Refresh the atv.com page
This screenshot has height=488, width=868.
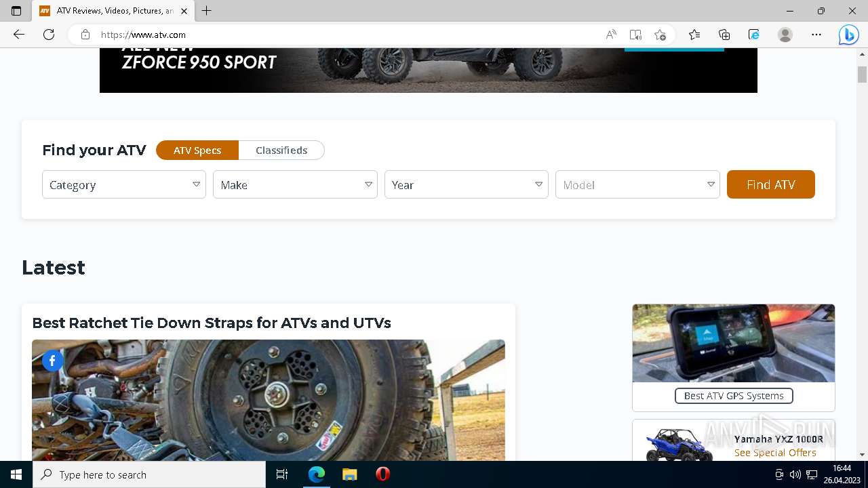pos(49,35)
